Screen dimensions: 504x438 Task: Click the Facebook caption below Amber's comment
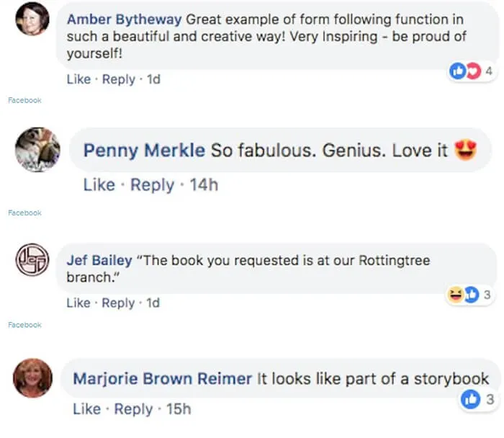pyautogui.click(x=24, y=100)
